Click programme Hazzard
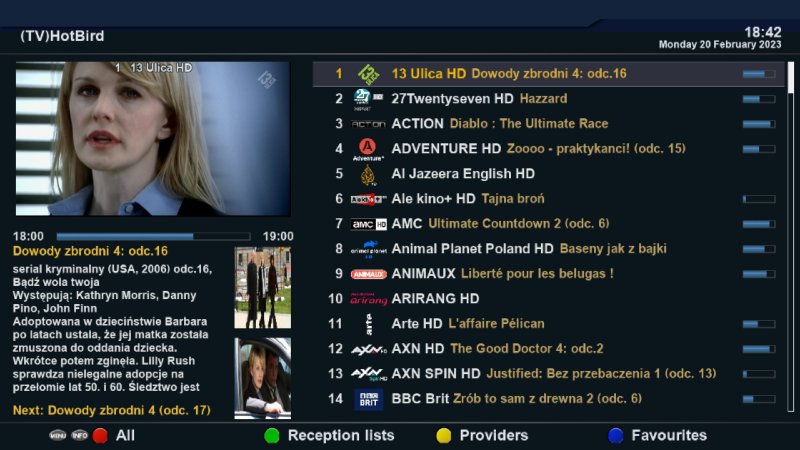 (543, 99)
